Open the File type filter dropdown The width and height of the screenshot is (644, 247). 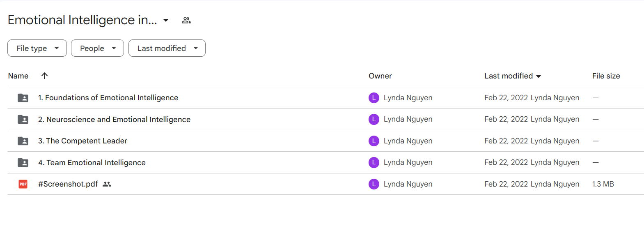pyautogui.click(x=37, y=48)
